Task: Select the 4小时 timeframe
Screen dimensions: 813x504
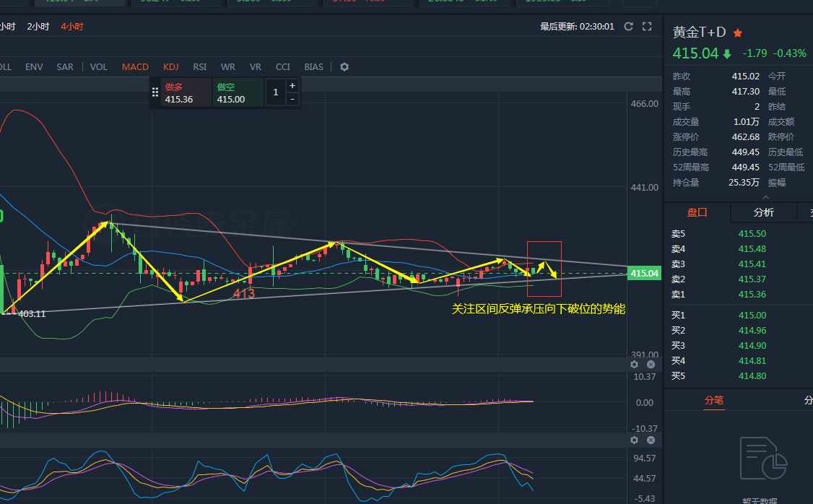Action: click(72, 27)
